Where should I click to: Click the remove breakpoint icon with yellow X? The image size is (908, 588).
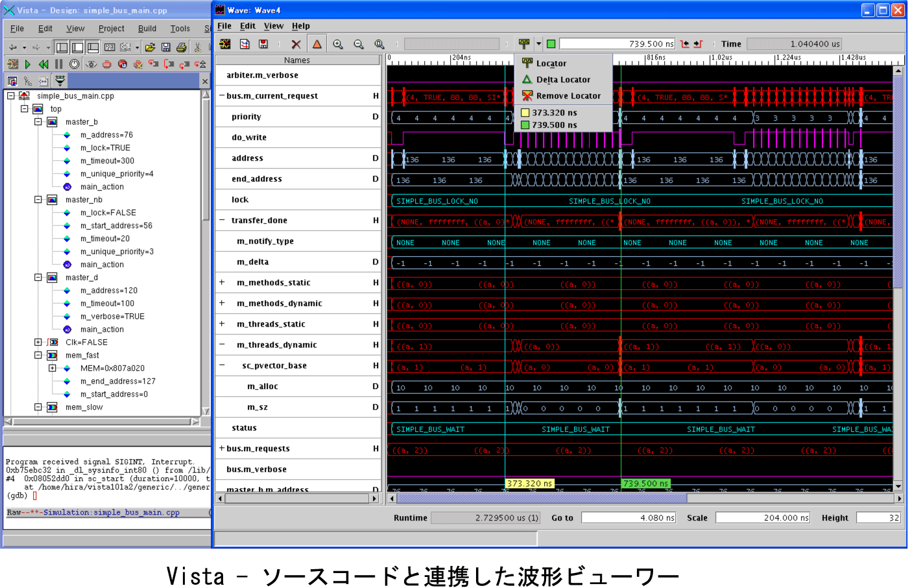[138, 64]
